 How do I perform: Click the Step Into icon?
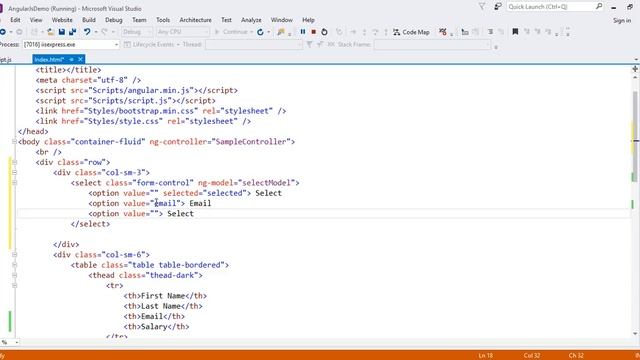tap(364, 32)
